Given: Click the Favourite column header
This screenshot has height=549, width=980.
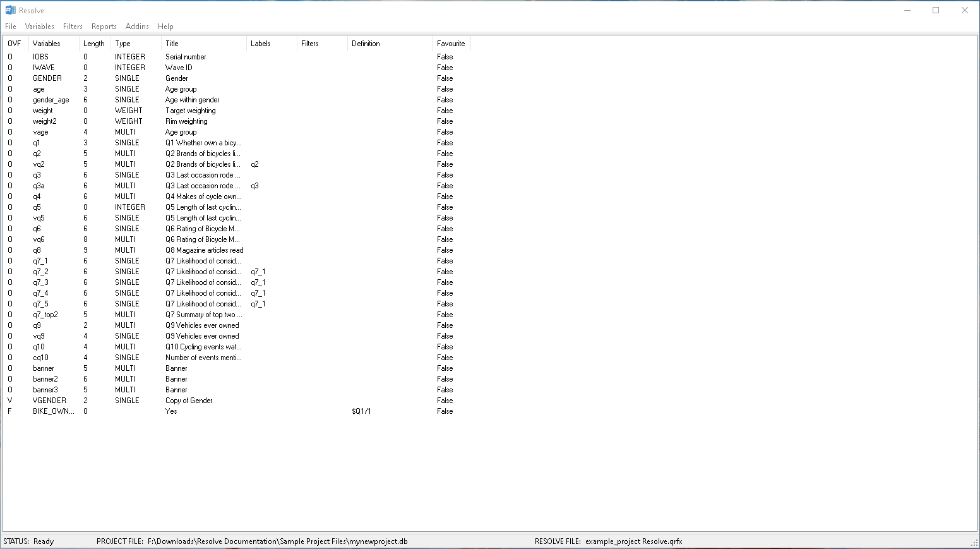Looking at the screenshot, I should click(451, 44).
